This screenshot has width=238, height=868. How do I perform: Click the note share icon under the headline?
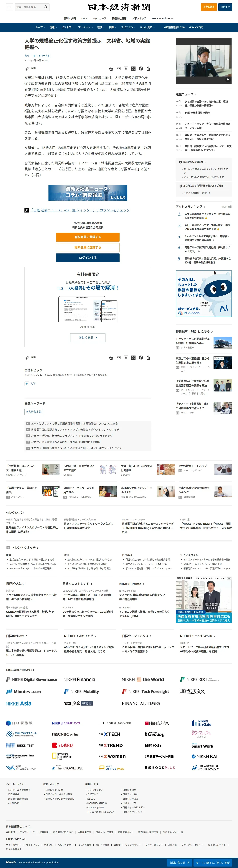126,68
